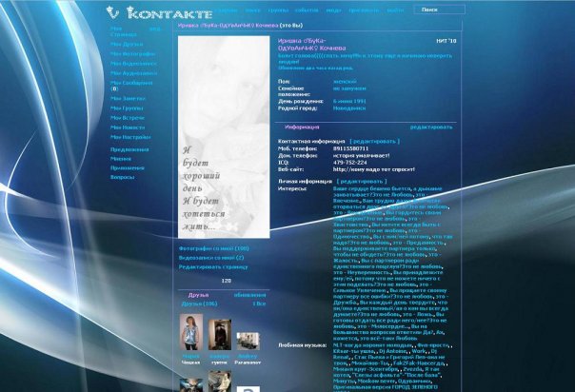Click the number 120 below Редактировать страницу
575x392 pixels.
227,281
